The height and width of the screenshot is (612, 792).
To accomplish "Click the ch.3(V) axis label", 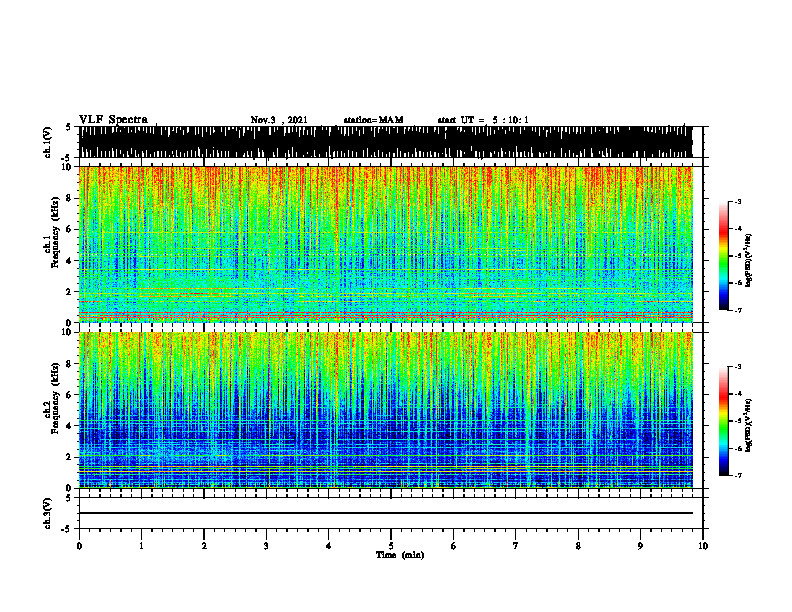I will pos(48,514).
